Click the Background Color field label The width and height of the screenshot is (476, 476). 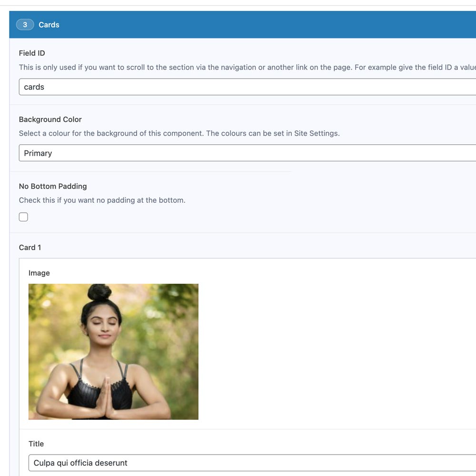[x=50, y=119]
